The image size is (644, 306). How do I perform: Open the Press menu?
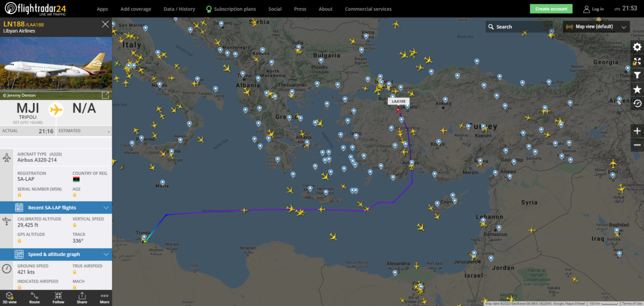[x=301, y=9]
